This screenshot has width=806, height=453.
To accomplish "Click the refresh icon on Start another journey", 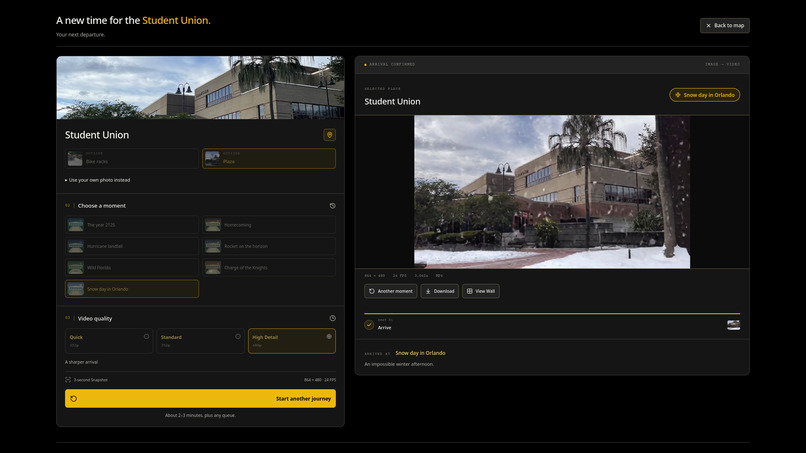I will pos(74,398).
